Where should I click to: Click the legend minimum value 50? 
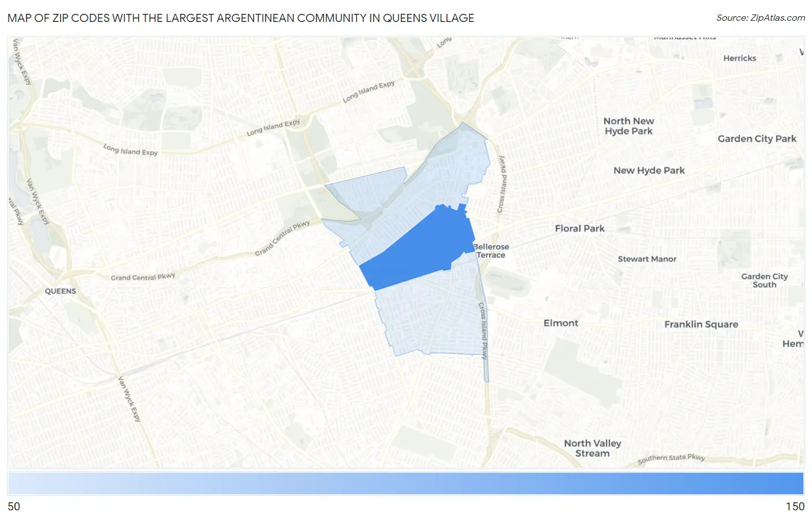point(14,506)
